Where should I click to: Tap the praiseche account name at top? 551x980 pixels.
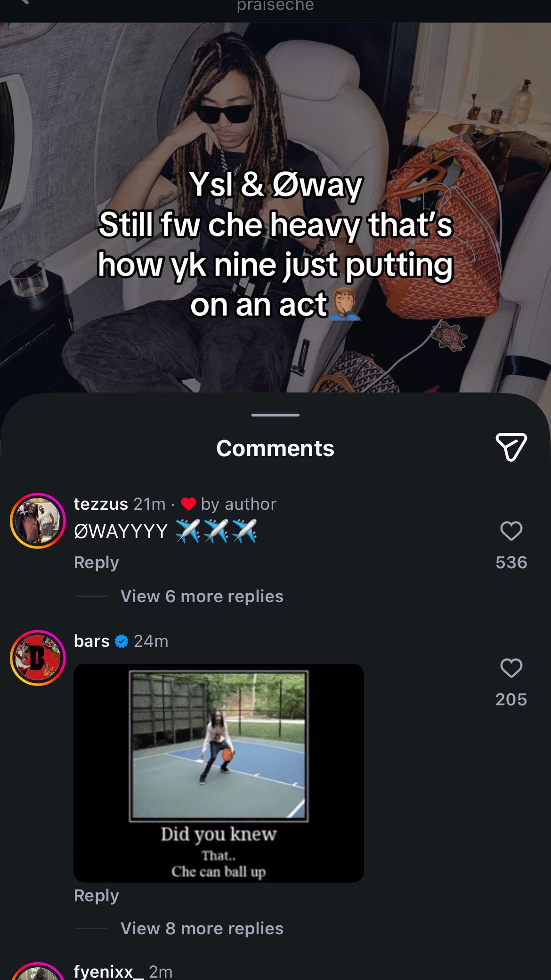pos(275,6)
